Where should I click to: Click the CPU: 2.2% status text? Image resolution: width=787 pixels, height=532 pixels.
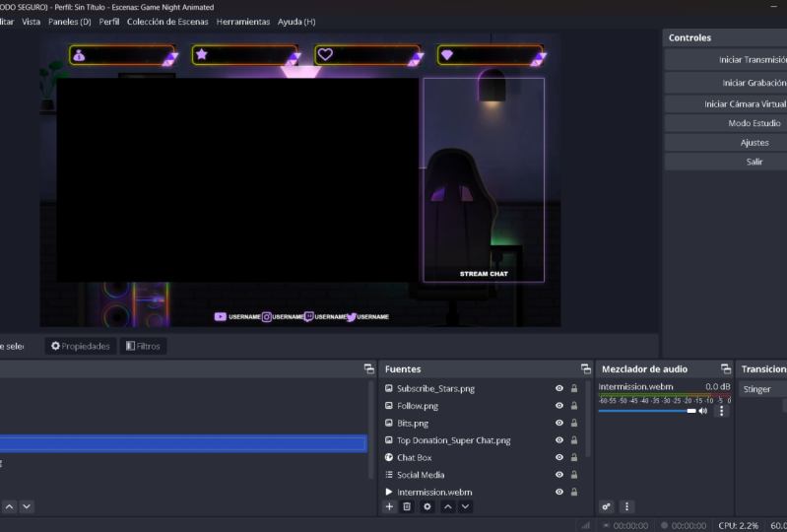[x=738, y=525]
